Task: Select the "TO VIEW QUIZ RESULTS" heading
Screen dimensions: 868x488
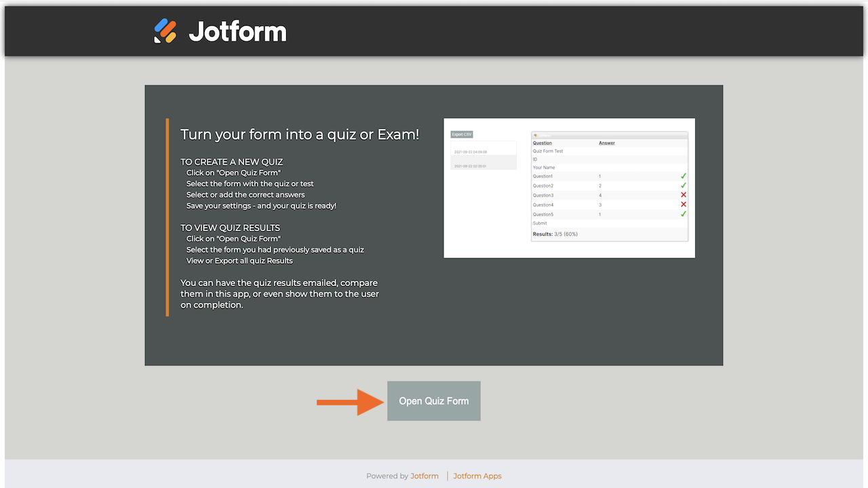Action: click(230, 228)
